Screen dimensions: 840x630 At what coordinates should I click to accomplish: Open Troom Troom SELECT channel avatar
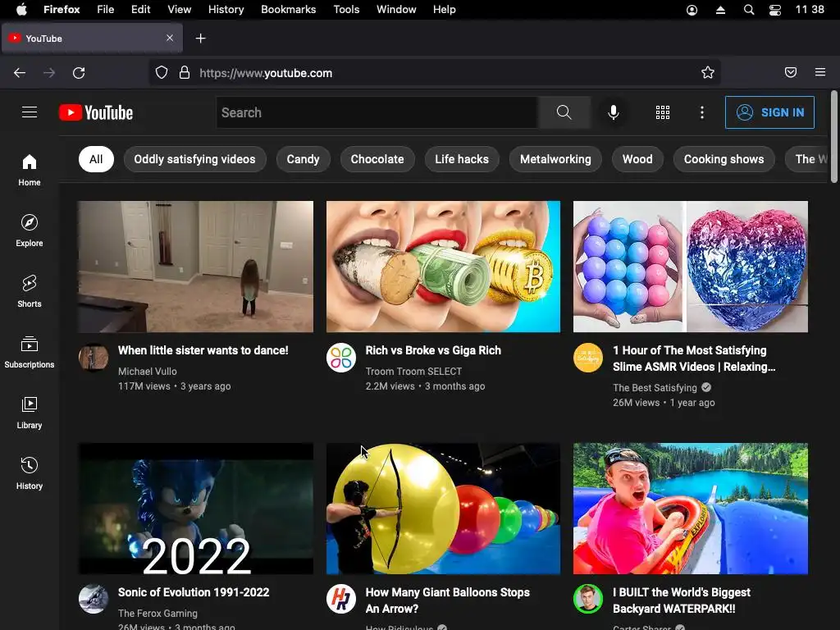click(x=341, y=358)
